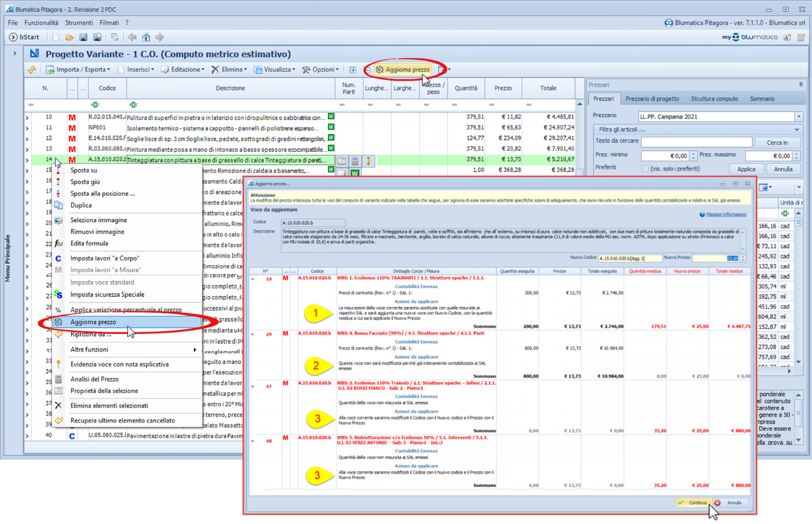Click the Progetto Variante title icon

point(35,53)
